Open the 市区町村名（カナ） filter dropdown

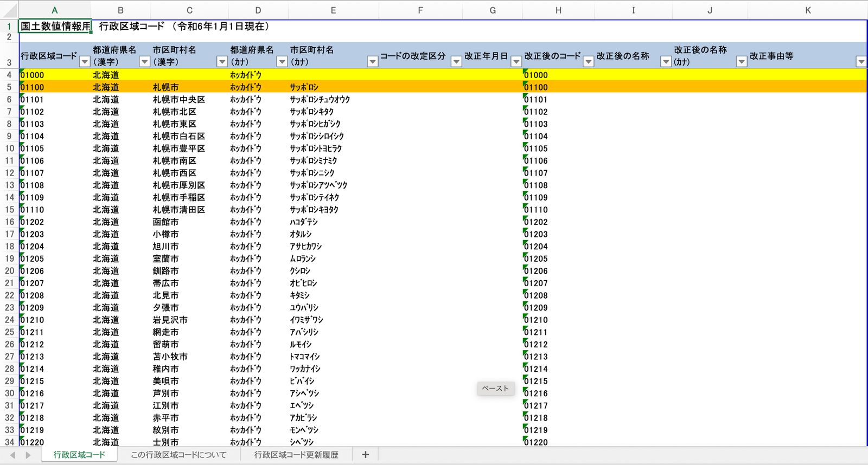[x=372, y=62]
